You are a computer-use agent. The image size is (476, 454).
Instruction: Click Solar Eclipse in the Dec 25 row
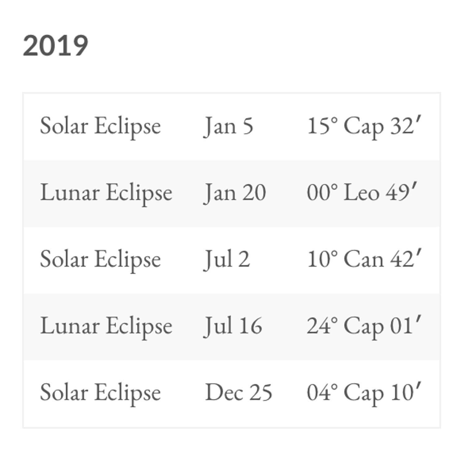(100, 393)
